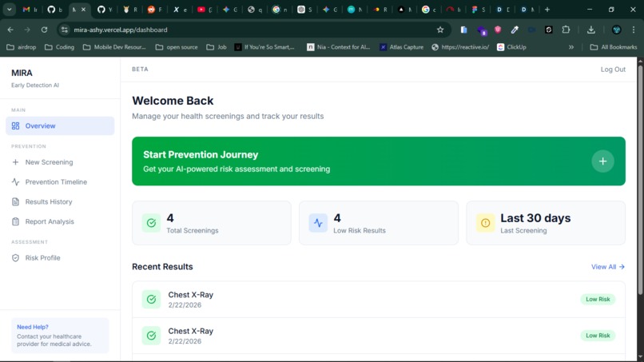
Task: Open the reactiive.io bookmark
Action: (x=460, y=47)
